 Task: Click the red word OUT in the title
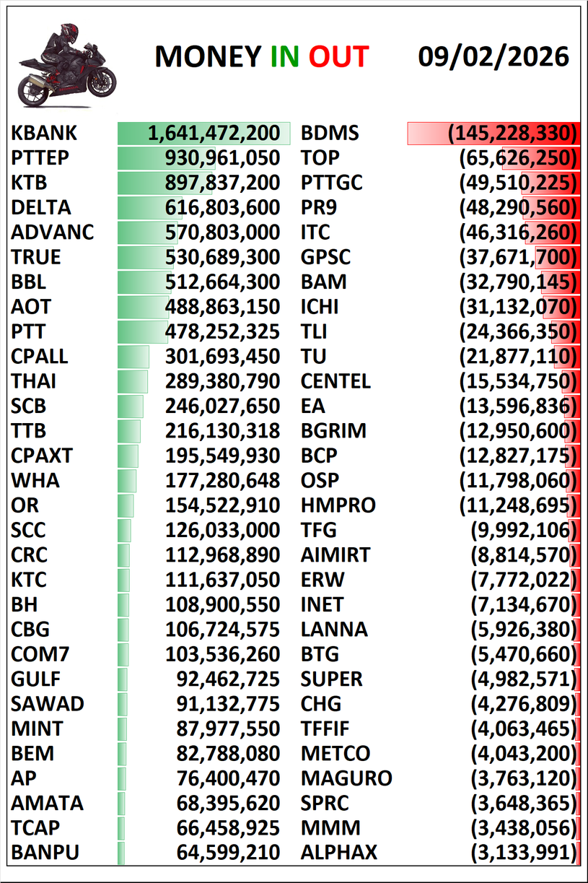[338, 57]
